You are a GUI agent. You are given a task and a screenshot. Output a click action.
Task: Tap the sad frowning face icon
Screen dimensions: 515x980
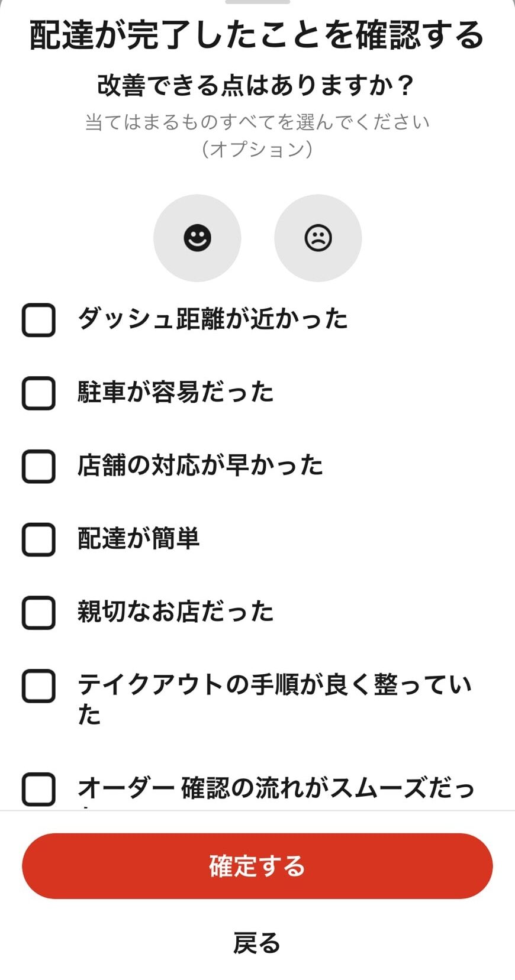click(x=318, y=238)
